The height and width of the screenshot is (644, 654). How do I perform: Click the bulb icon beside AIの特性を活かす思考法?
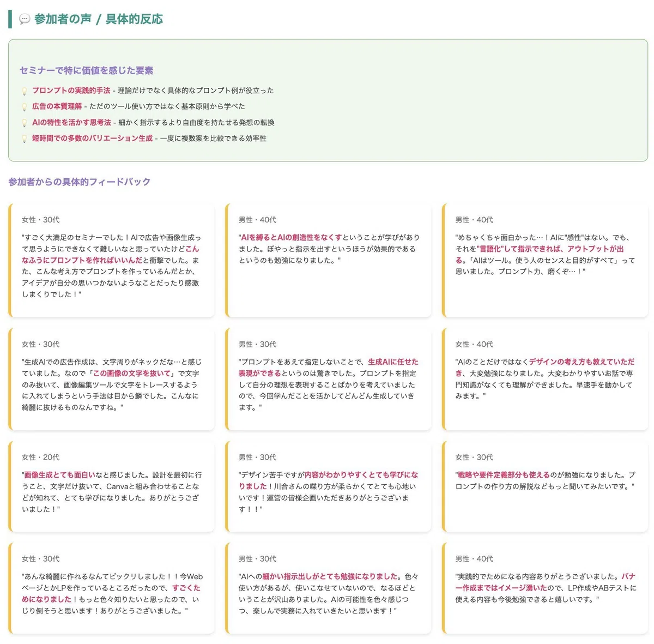point(24,123)
